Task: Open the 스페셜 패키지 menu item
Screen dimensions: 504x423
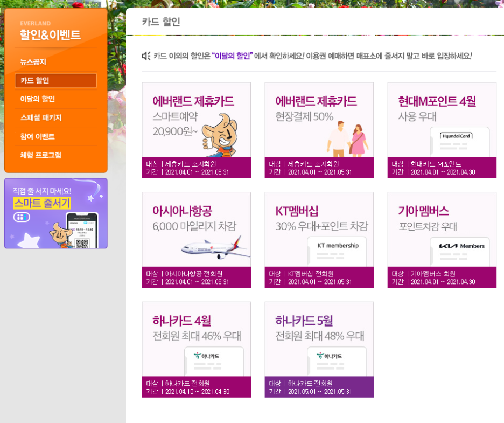Action: coord(41,117)
